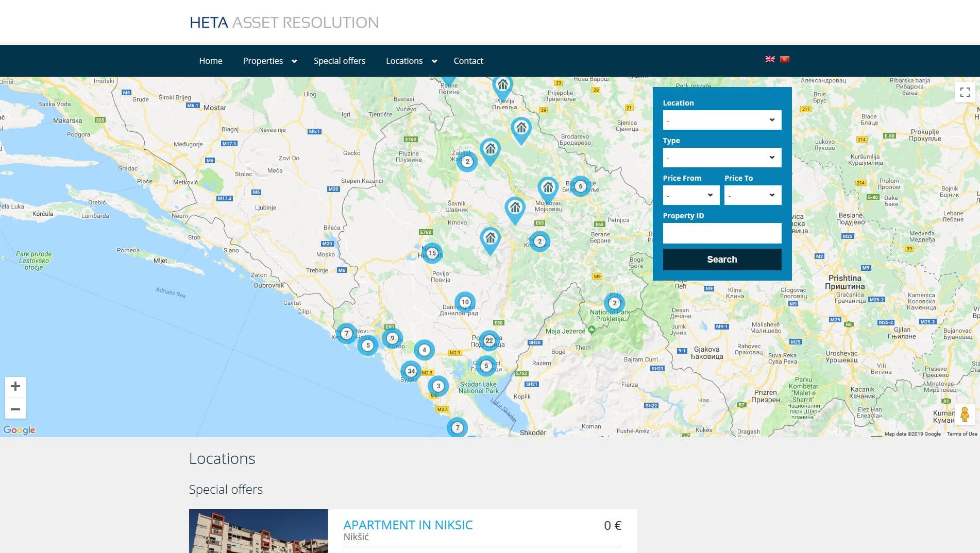Screen dimensions: 980x553
Task: Open cluster marker with 22 properties
Action: pyautogui.click(x=489, y=340)
